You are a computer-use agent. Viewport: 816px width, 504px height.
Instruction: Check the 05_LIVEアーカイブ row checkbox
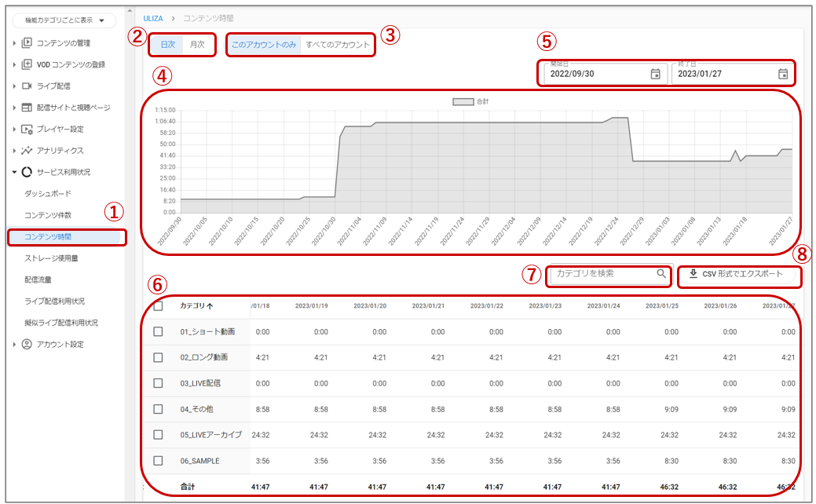158,434
